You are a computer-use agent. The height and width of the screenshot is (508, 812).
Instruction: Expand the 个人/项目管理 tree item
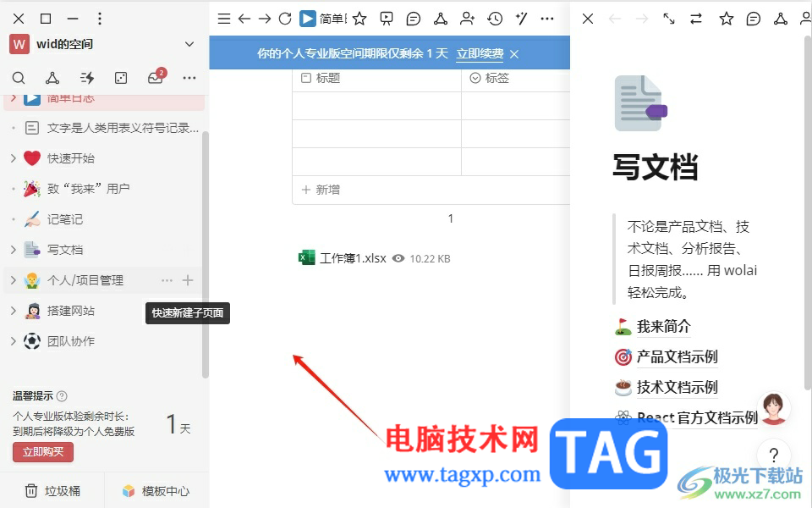pyautogui.click(x=14, y=280)
